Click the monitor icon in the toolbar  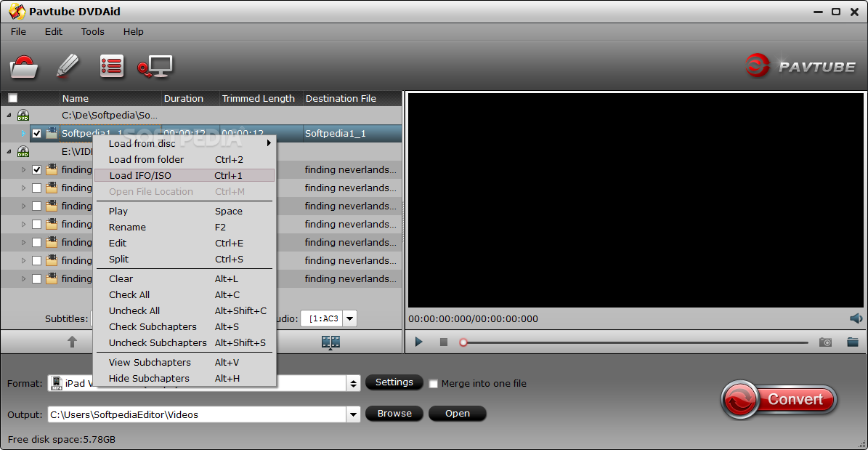click(155, 66)
